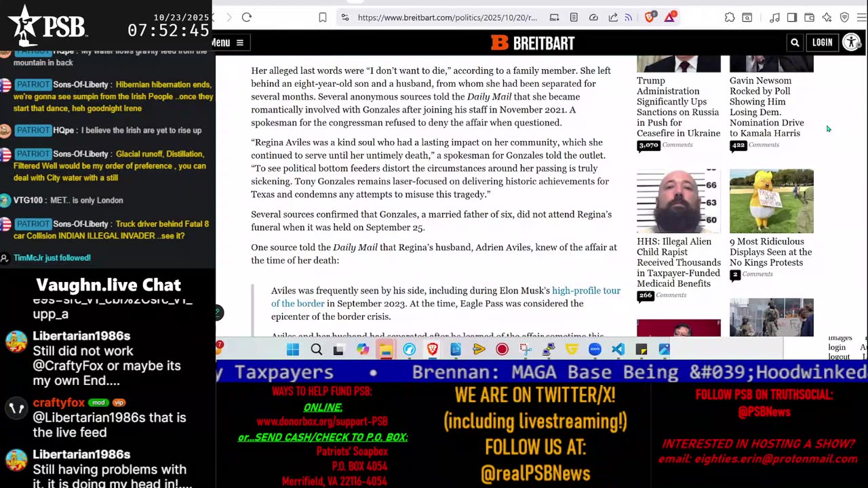This screenshot has width=868, height=488.
Task: Click Libertarian1986s username in the Vaughn.live chat
Action: (x=81, y=336)
